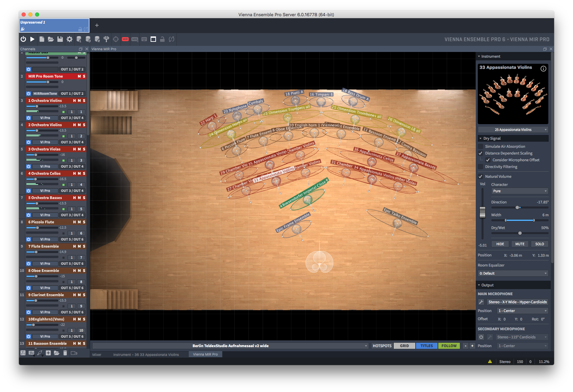Save the project with the floppy disk icon
The image size is (573, 392).
(x=60, y=39)
